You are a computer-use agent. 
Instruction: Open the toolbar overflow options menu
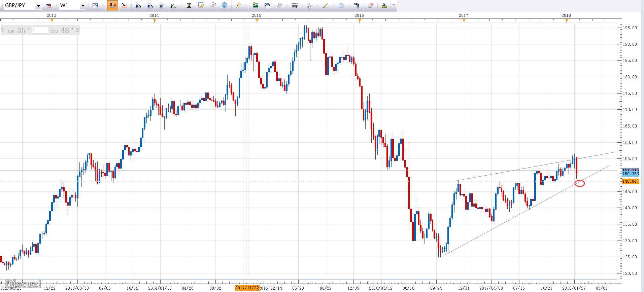(394, 5)
